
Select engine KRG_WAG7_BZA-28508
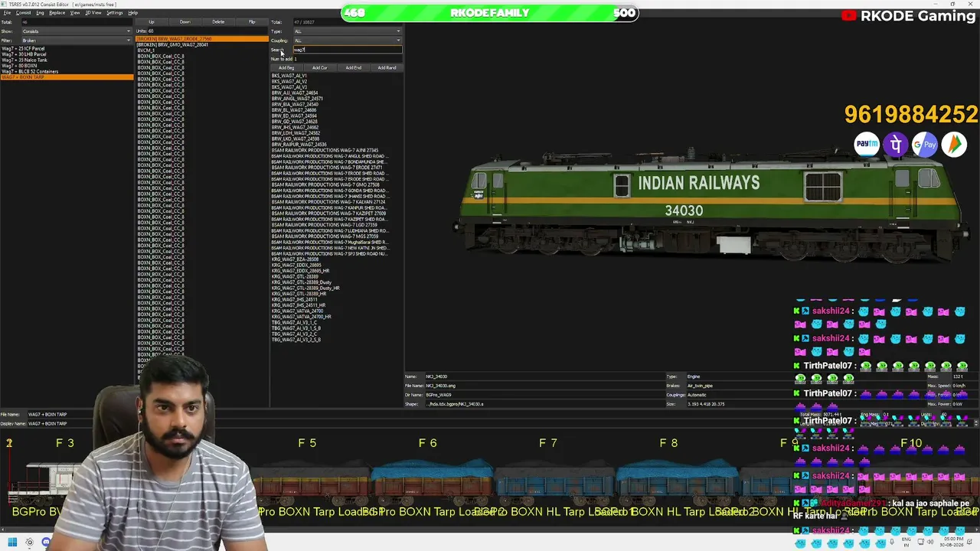(295, 259)
